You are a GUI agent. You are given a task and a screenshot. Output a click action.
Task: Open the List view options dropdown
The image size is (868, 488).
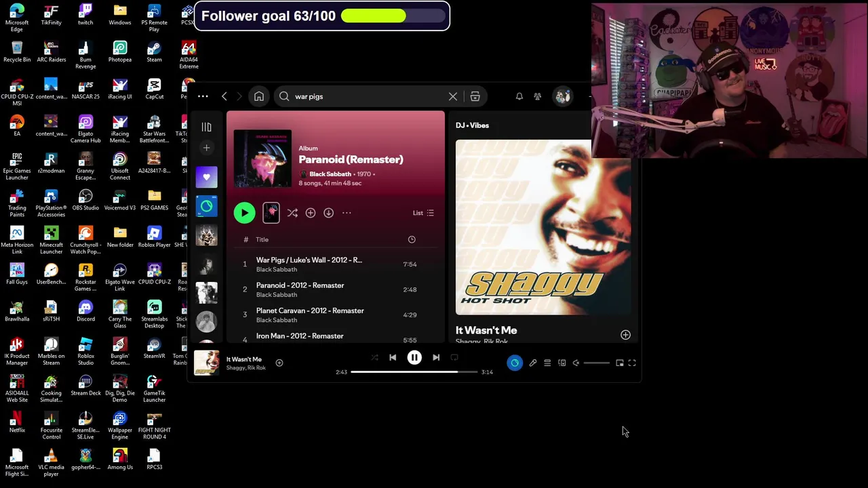click(423, 213)
